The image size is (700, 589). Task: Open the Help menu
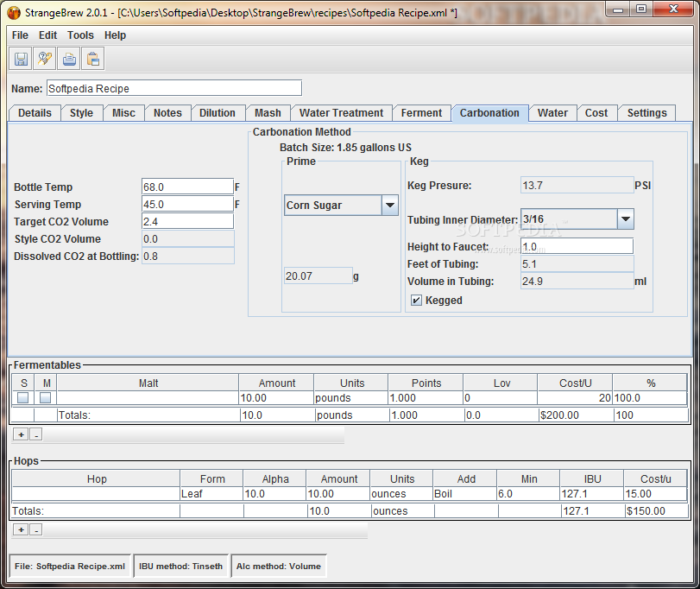[115, 35]
